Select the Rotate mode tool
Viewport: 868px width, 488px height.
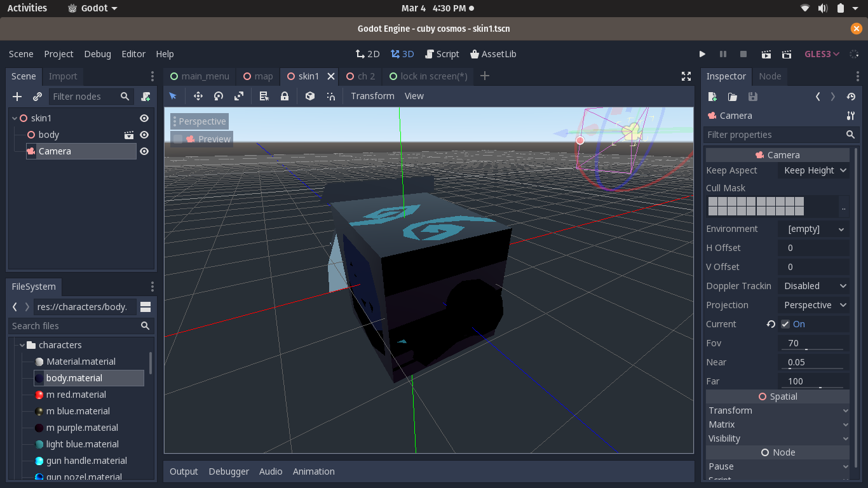(219, 96)
